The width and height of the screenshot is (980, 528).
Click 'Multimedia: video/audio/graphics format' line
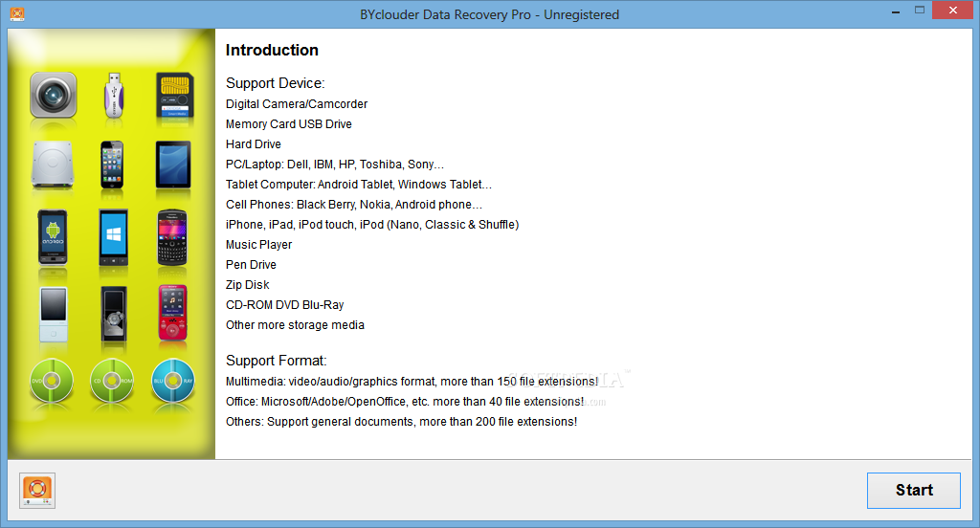click(412, 381)
